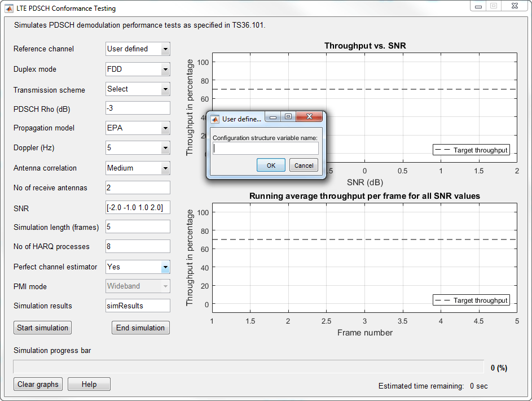Focus the Configuration structure variable name field
The height and width of the screenshot is (401, 532).
click(266, 149)
